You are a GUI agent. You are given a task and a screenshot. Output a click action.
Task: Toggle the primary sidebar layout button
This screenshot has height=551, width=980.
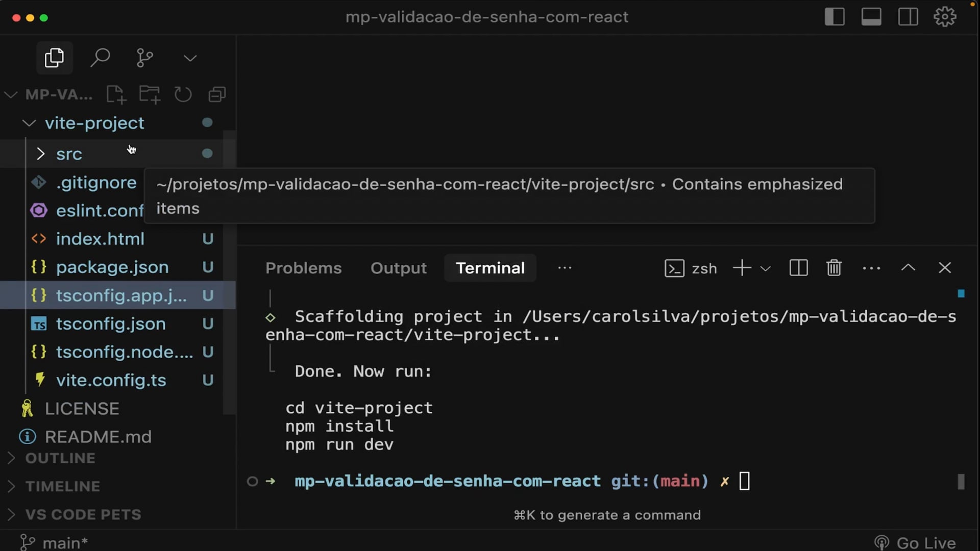[x=835, y=17]
